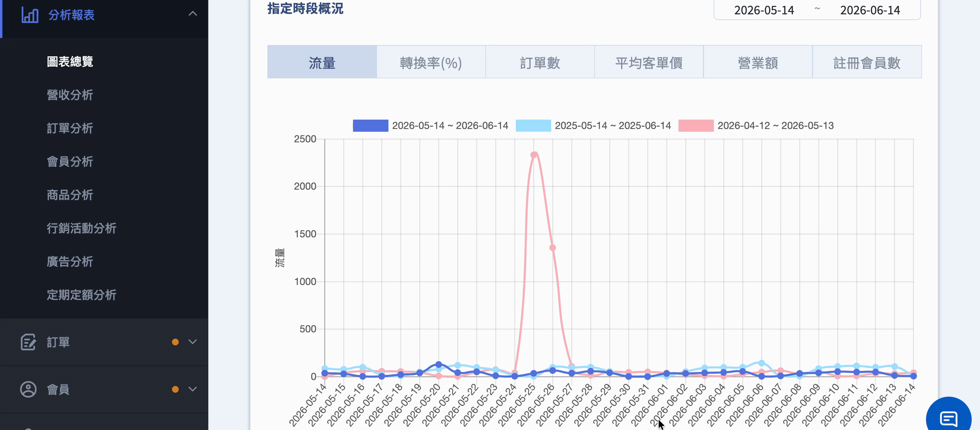Switch to 平均客單價 tab

[x=649, y=62]
